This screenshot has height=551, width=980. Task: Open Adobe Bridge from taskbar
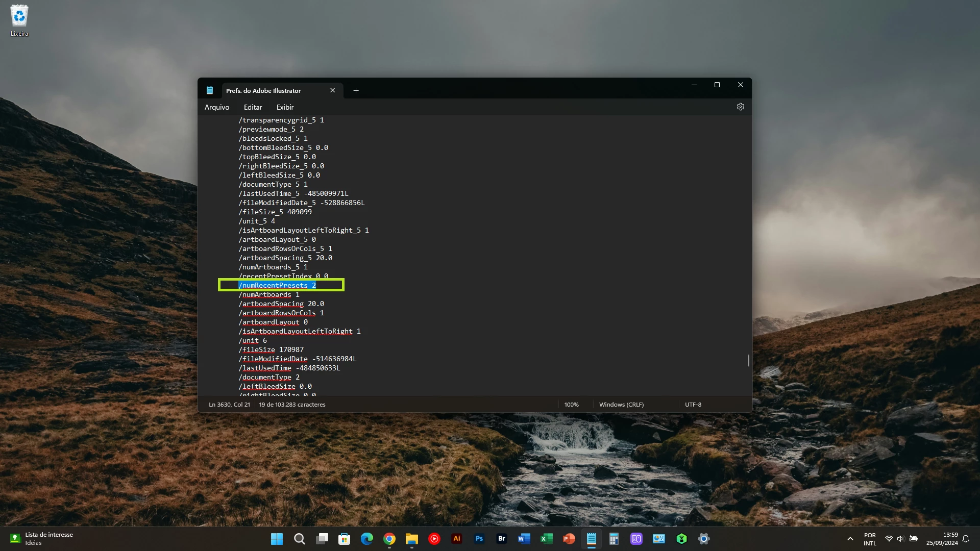tap(501, 539)
